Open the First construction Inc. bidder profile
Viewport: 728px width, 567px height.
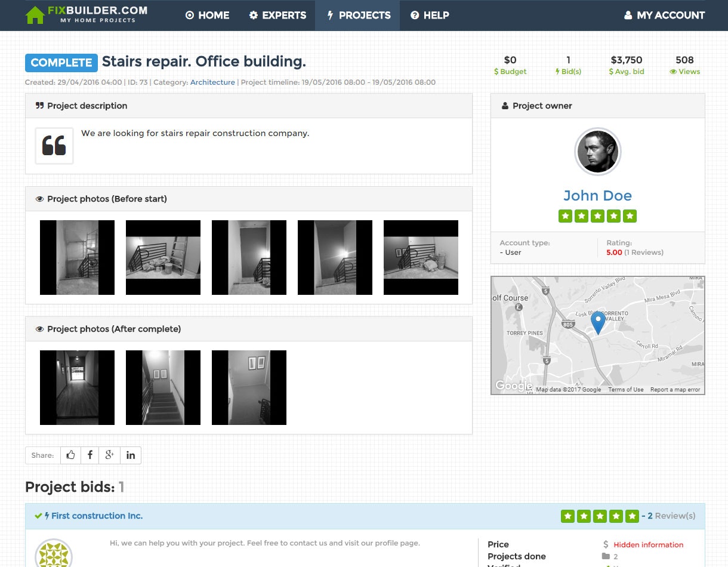[97, 516]
